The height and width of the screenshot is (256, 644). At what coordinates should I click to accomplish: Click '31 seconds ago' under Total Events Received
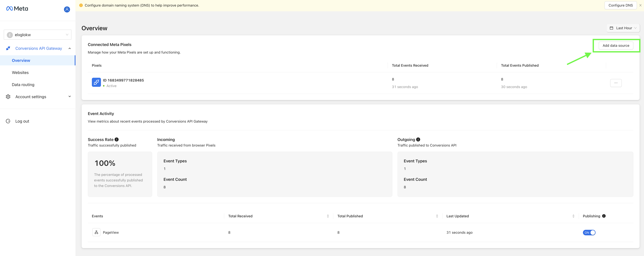point(405,87)
